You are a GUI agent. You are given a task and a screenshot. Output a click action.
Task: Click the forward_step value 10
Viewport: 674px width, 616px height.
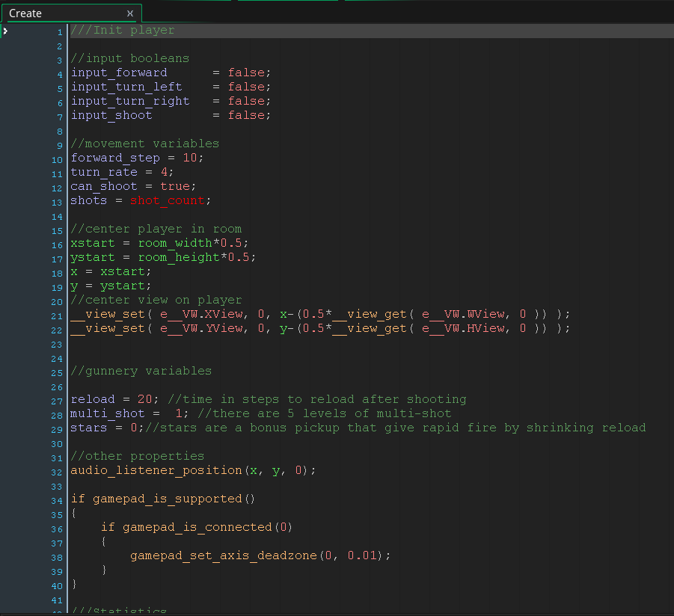189,158
